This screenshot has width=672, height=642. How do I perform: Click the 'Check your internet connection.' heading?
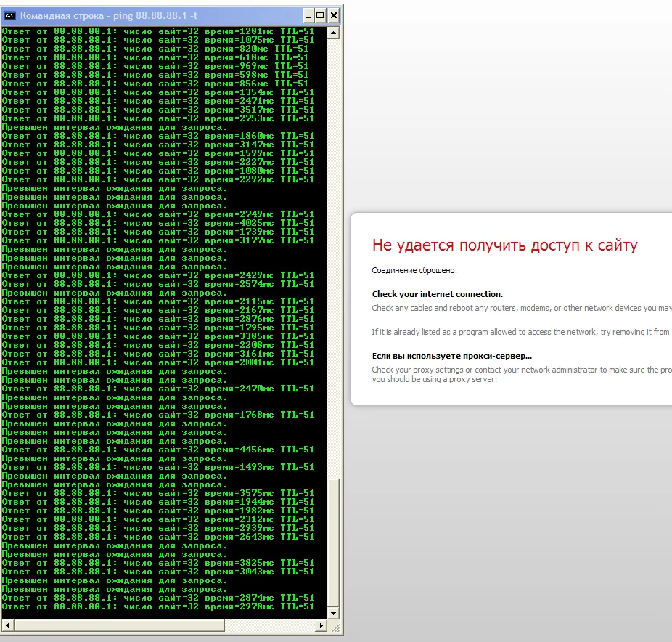438,294
